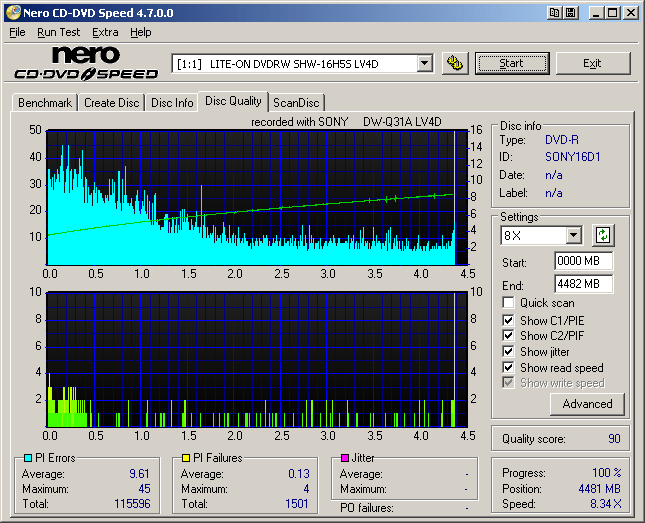The width and height of the screenshot is (645, 523).
Task: Open the Help menu
Action: (141, 32)
